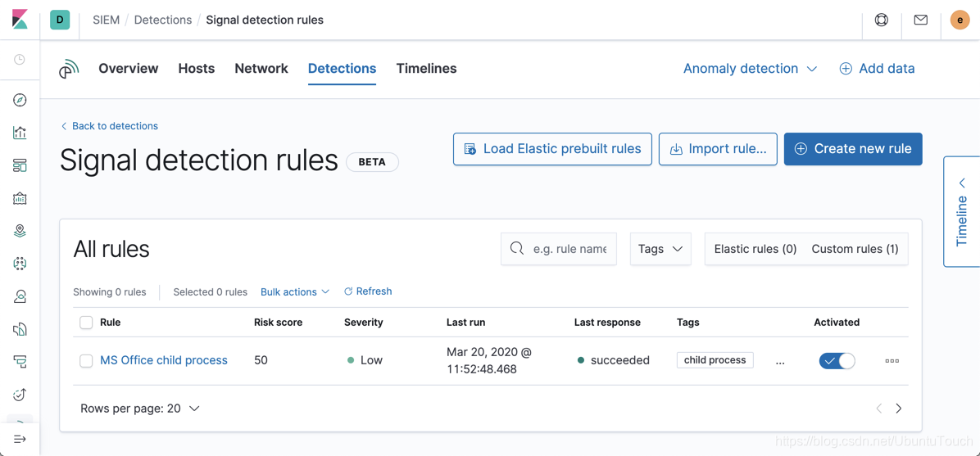Screen dimensions: 980x456
Task: Click the child process tag badge
Action: [715, 359]
